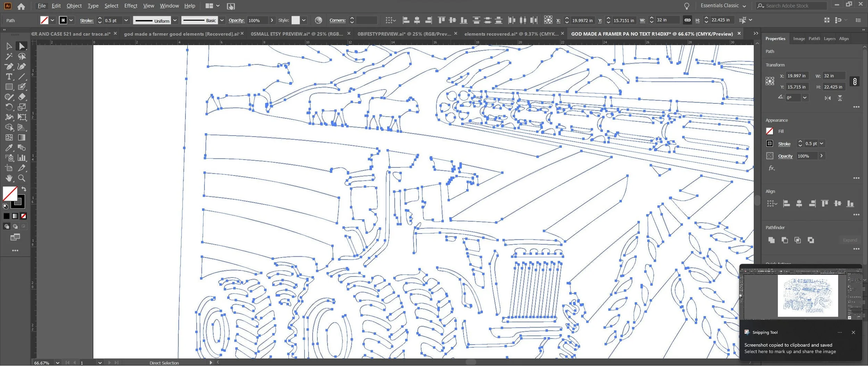Toggle constrain width and height proportions link
This screenshot has height=366, width=868.
click(x=854, y=82)
